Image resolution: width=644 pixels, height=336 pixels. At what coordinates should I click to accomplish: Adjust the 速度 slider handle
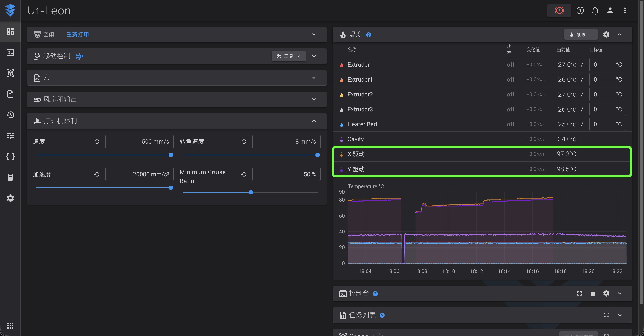click(171, 155)
